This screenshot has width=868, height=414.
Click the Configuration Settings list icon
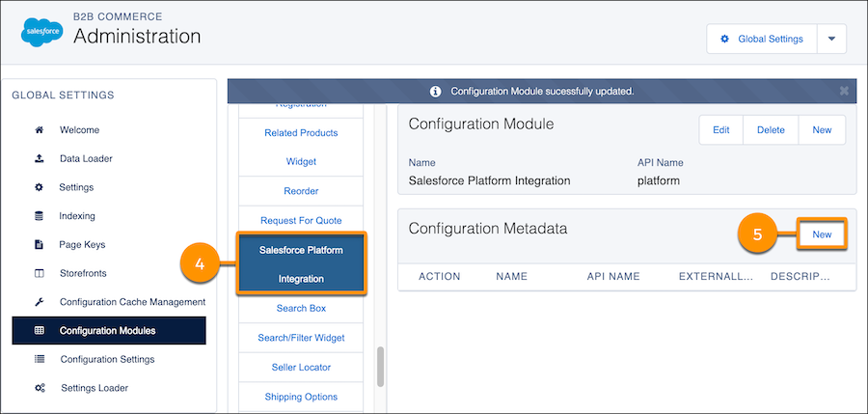[x=39, y=359]
